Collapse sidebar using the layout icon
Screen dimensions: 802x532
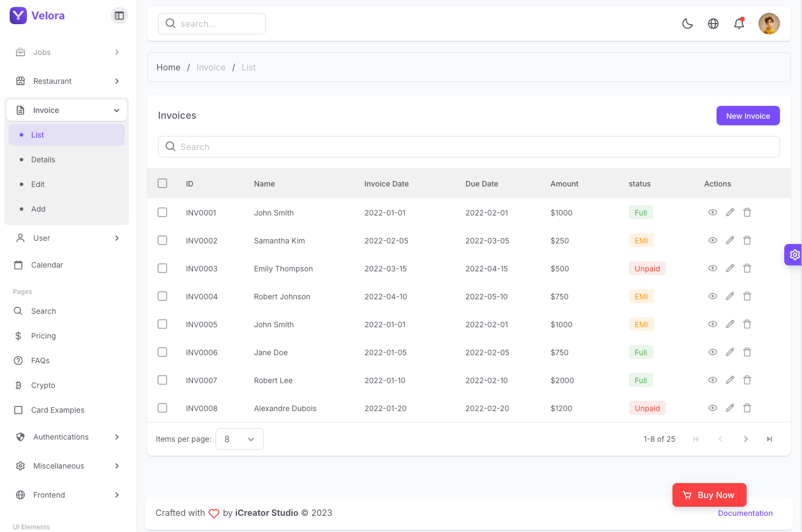119,16
